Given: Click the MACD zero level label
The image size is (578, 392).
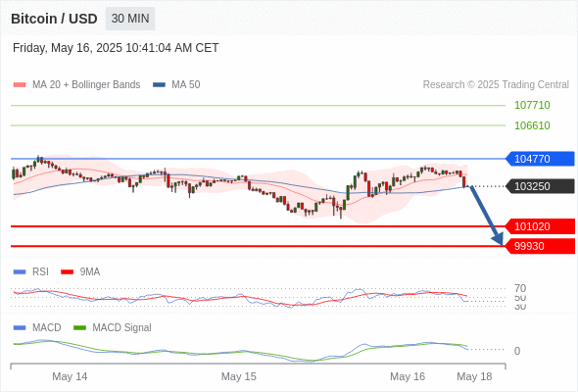Looking at the screenshot, I should tap(517, 351).
